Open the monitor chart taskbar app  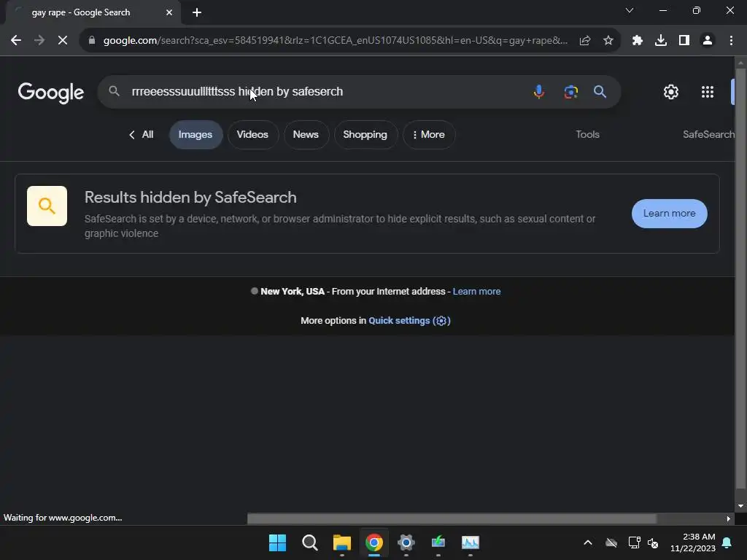(x=471, y=542)
